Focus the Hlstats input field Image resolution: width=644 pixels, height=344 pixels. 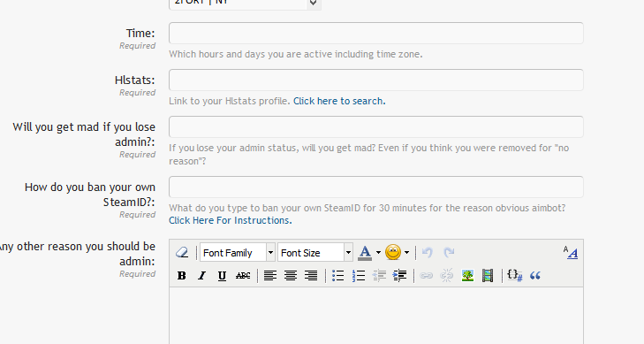pyautogui.click(x=375, y=80)
